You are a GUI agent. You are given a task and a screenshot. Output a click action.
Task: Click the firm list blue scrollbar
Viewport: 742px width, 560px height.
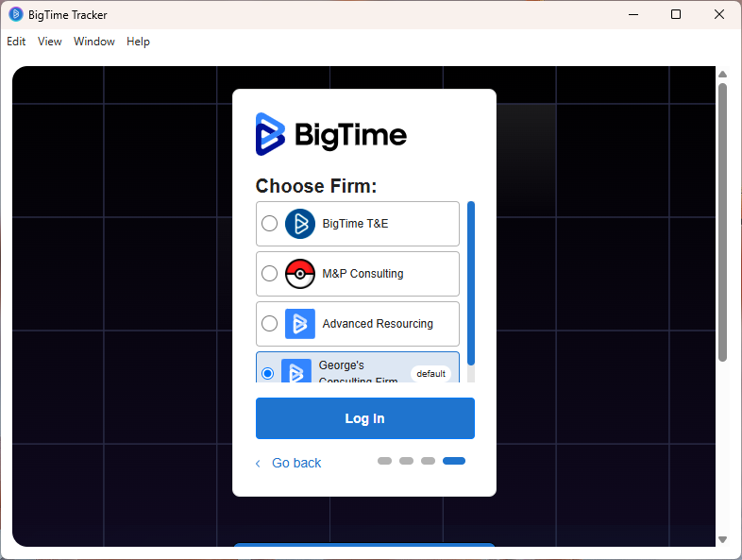pyautogui.click(x=471, y=281)
